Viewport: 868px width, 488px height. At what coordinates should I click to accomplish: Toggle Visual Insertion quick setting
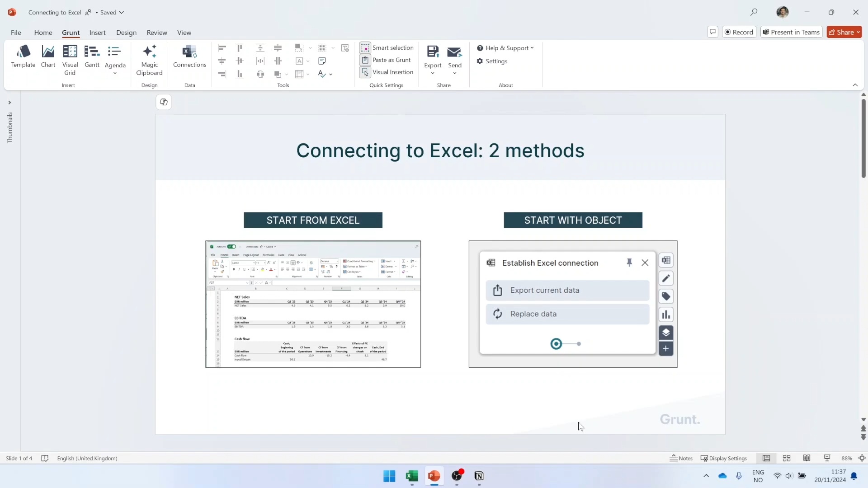[387, 72]
